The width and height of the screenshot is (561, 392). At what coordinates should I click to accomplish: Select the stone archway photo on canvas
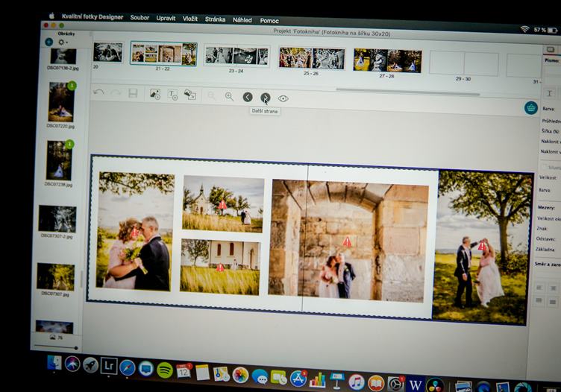(x=348, y=241)
